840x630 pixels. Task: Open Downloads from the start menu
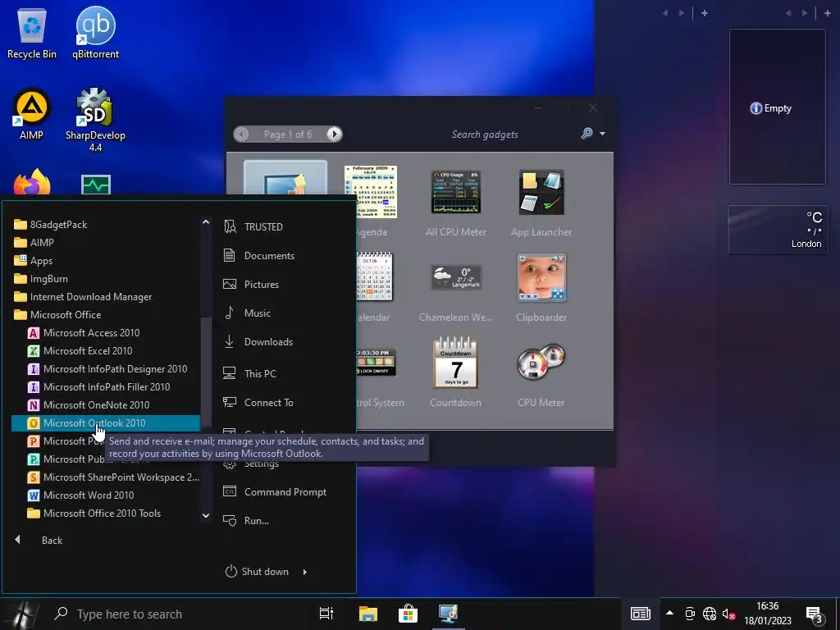tap(258, 342)
